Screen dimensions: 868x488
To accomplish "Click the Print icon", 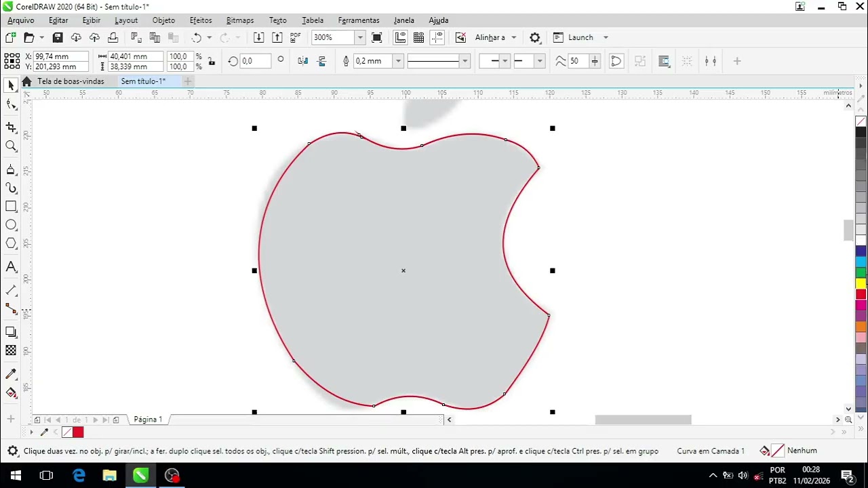I will (113, 37).
